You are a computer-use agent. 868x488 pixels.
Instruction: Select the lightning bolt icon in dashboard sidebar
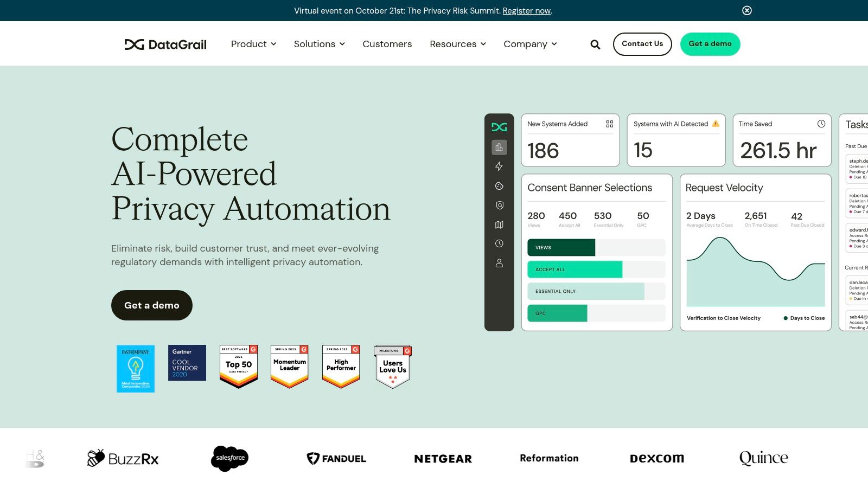[499, 166]
